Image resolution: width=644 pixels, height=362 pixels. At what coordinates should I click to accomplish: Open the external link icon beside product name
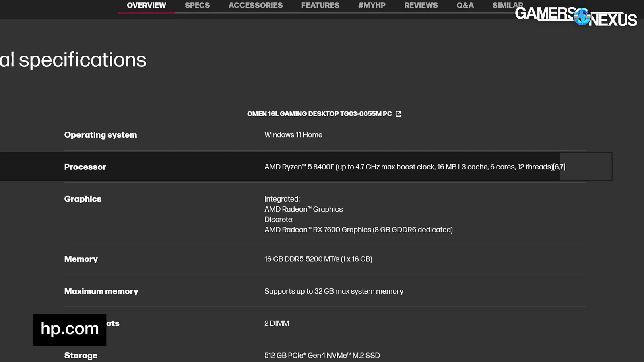pyautogui.click(x=398, y=114)
